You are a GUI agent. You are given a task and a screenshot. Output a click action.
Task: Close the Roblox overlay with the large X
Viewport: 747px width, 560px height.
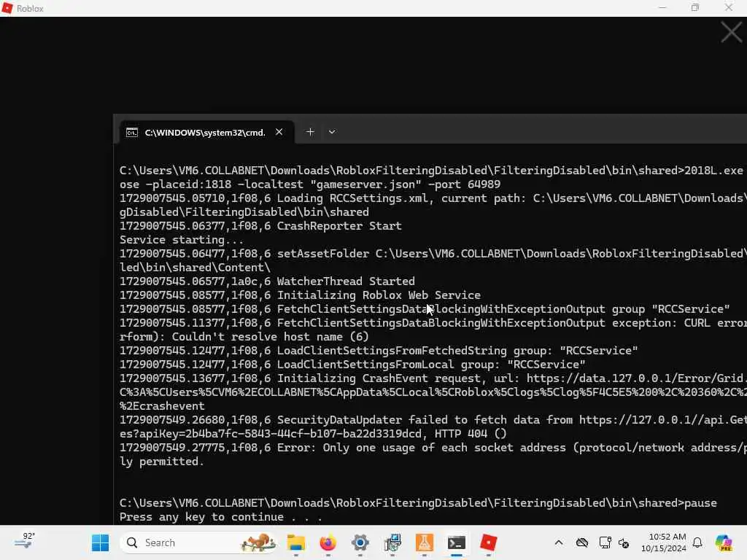731,32
